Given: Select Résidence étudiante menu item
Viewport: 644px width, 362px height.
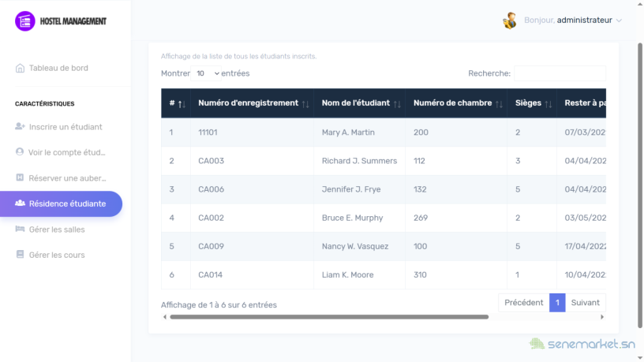Looking at the screenshot, I should pos(62,203).
